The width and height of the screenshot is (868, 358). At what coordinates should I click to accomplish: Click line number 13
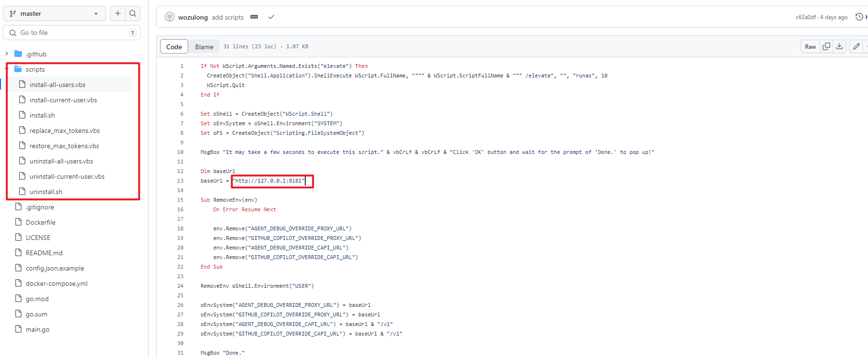coord(180,181)
